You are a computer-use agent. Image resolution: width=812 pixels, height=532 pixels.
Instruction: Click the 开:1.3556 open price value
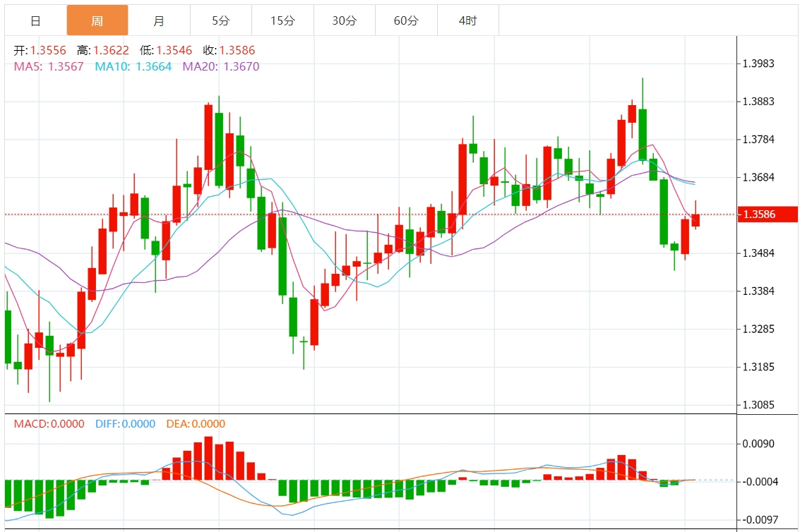click(40, 50)
